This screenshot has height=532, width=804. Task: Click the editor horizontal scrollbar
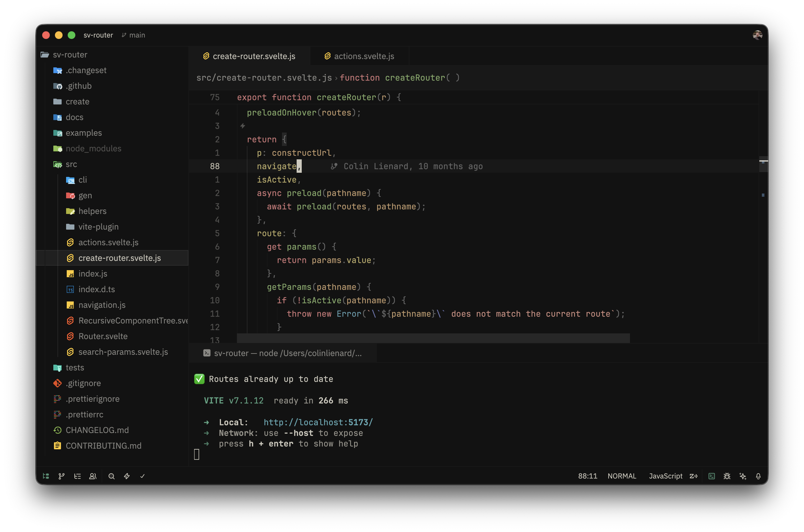click(x=433, y=338)
